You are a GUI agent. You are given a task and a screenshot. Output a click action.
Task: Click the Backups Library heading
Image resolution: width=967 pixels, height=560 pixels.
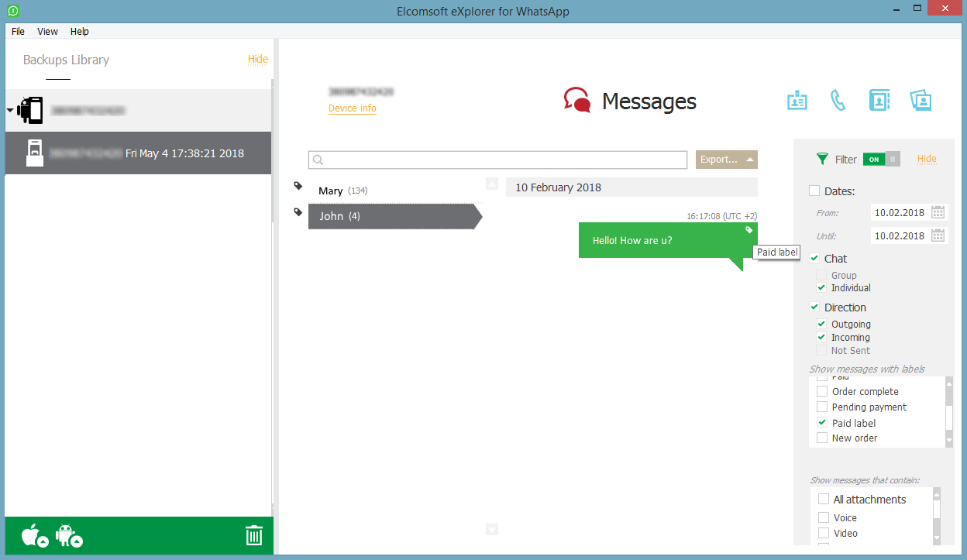pyautogui.click(x=66, y=60)
